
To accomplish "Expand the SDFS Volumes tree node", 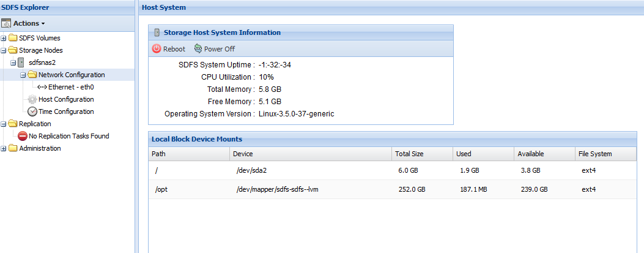I will [x=4, y=38].
